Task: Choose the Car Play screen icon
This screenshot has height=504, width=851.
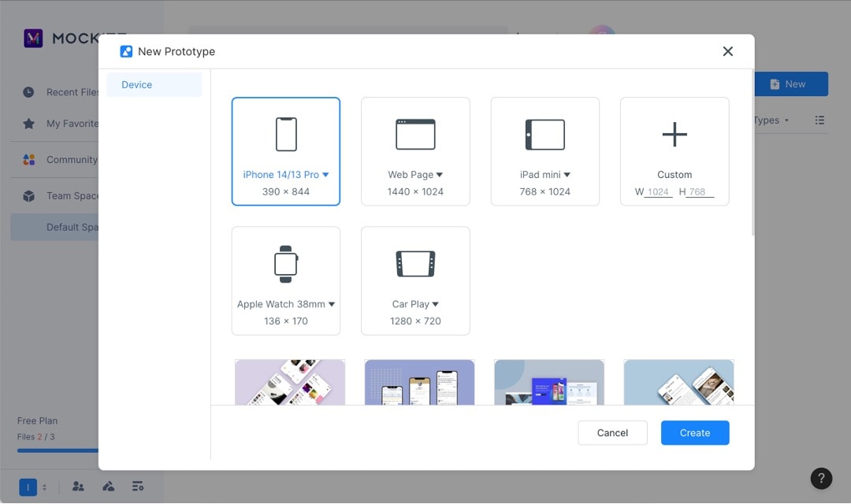Action: click(415, 264)
